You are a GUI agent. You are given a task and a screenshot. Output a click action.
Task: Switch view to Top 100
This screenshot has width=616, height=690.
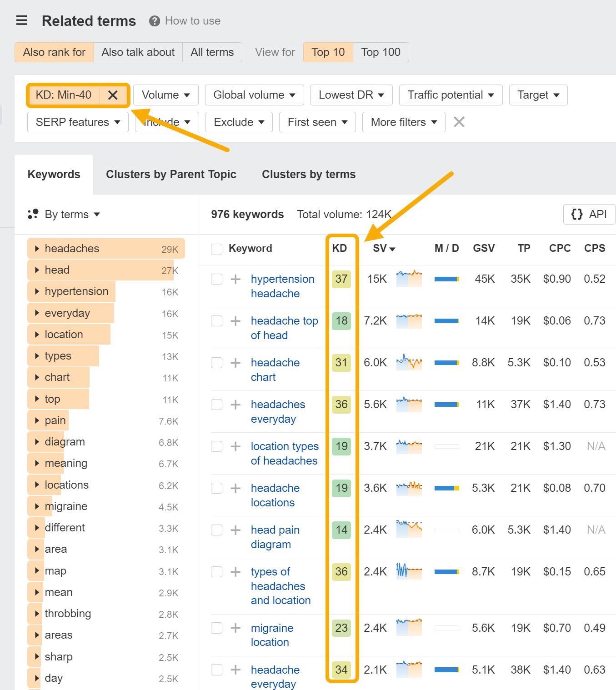[x=381, y=52]
